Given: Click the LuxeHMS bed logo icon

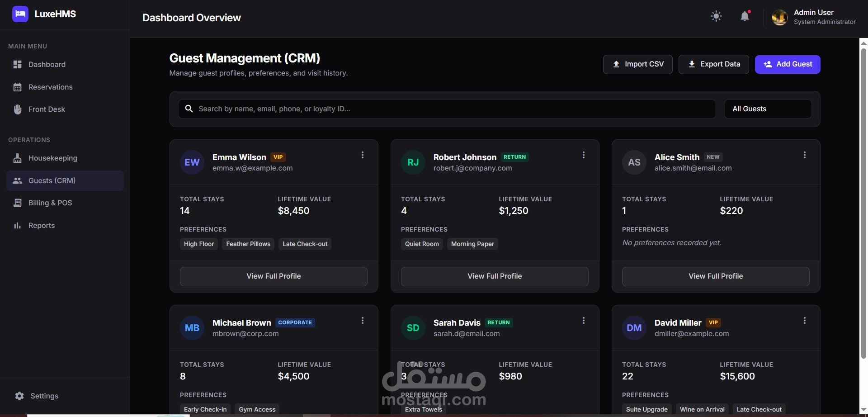Looking at the screenshot, I should [20, 14].
